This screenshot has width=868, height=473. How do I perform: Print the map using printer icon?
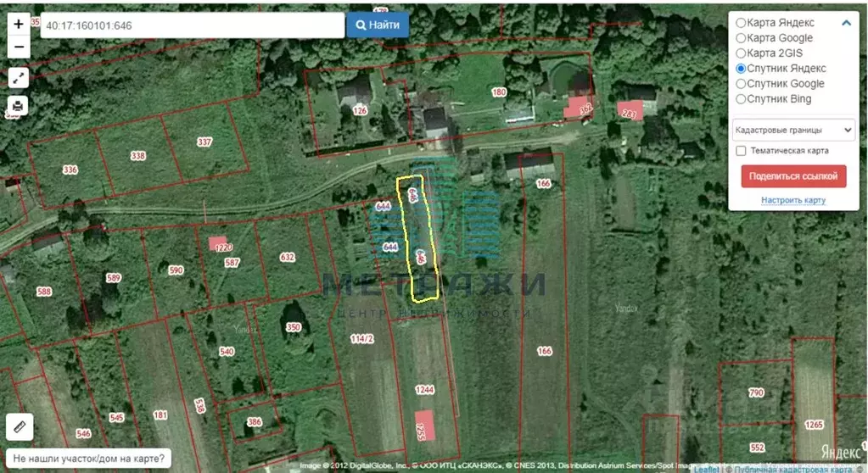click(19, 106)
